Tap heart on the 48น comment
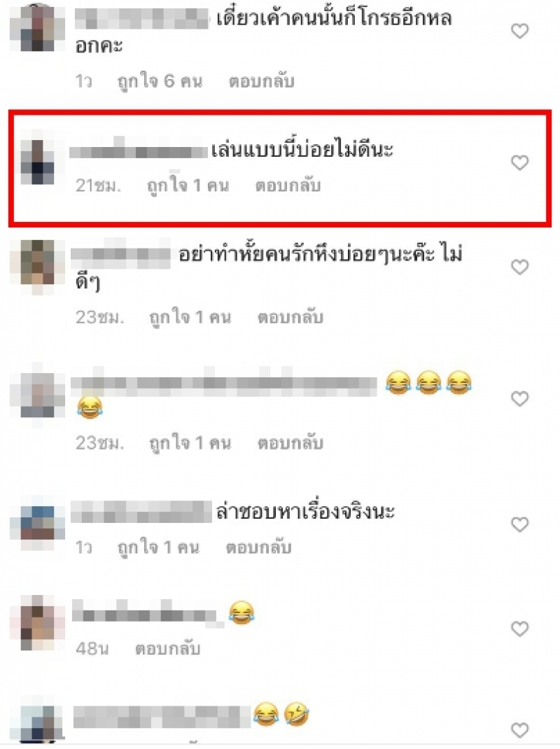 pyautogui.click(x=520, y=629)
